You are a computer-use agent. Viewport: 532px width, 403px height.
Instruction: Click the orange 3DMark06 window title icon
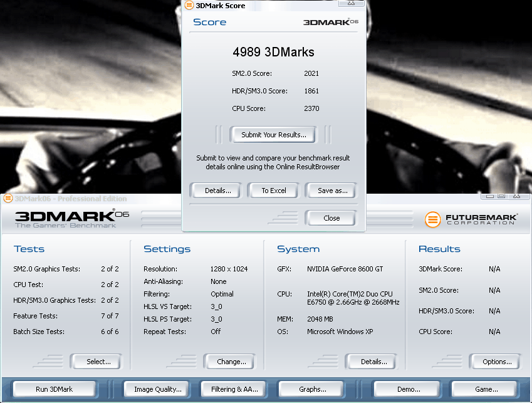point(8,199)
